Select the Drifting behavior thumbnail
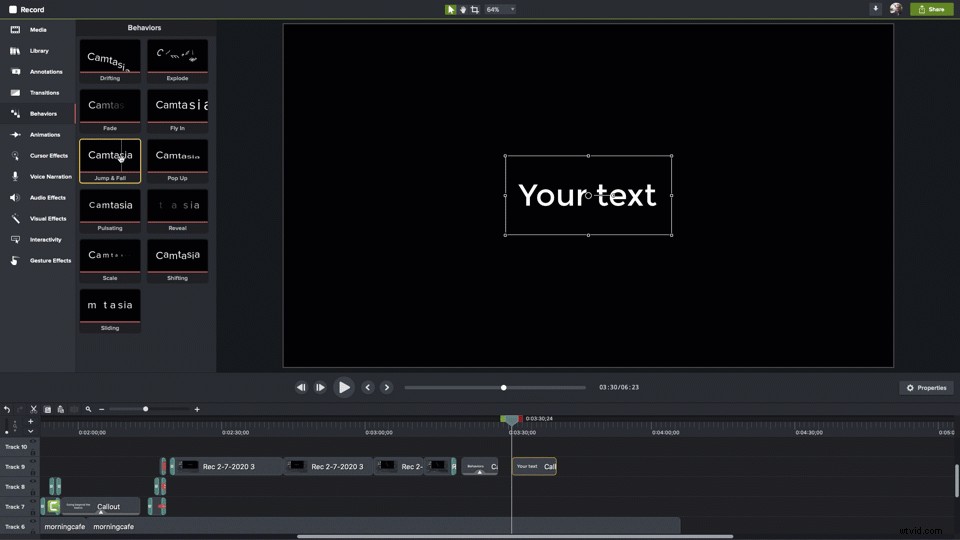The height and width of the screenshot is (540, 960). click(110, 61)
